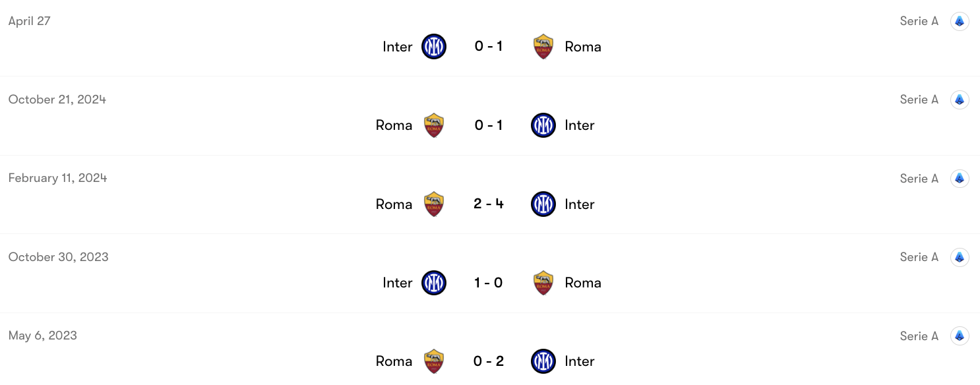Click Serie A label for October 30, 2023 match
The height and width of the screenshot is (385, 980).
click(919, 257)
